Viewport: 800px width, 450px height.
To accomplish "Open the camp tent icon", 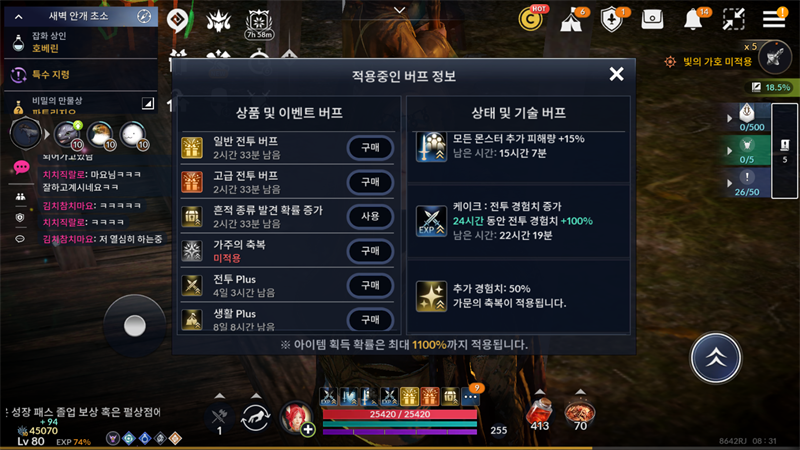I will click(x=571, y=20).
